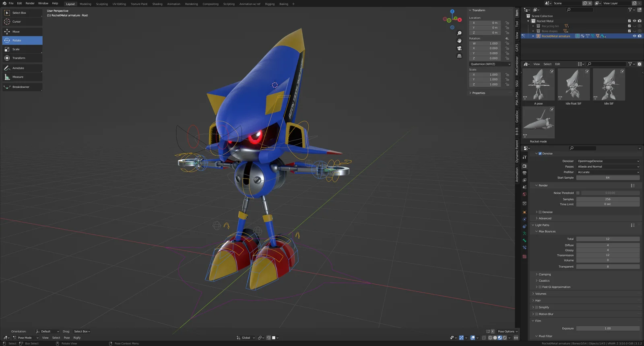Open the View Layer properties tab icon
Image resolution: width=644 pixels, height=346 pixels.
(x=524, y=180)
